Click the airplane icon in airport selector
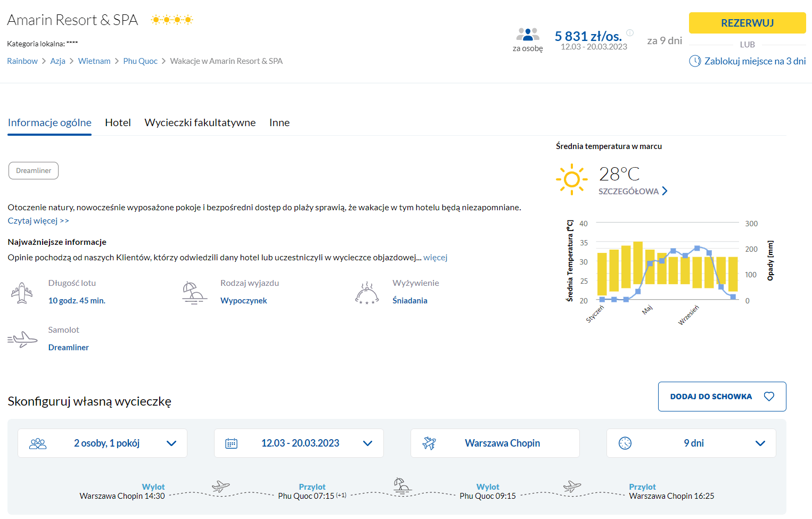 429,443
